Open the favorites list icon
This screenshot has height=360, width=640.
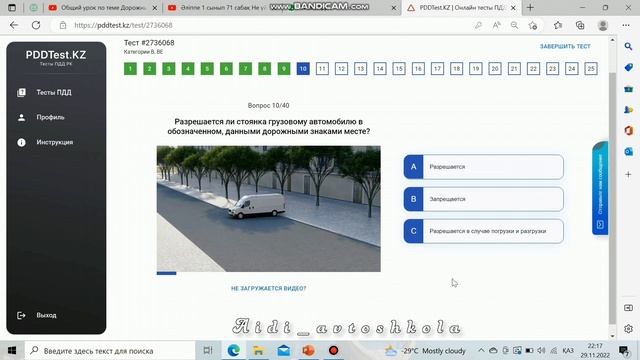click(x=558, y=25)
